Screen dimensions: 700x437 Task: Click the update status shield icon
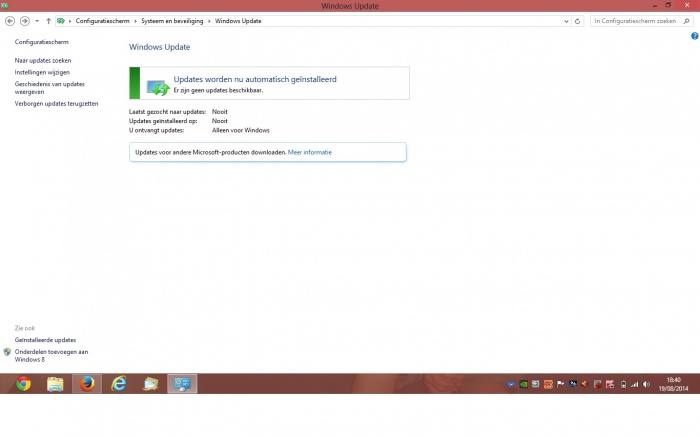[x=158, y=87]
